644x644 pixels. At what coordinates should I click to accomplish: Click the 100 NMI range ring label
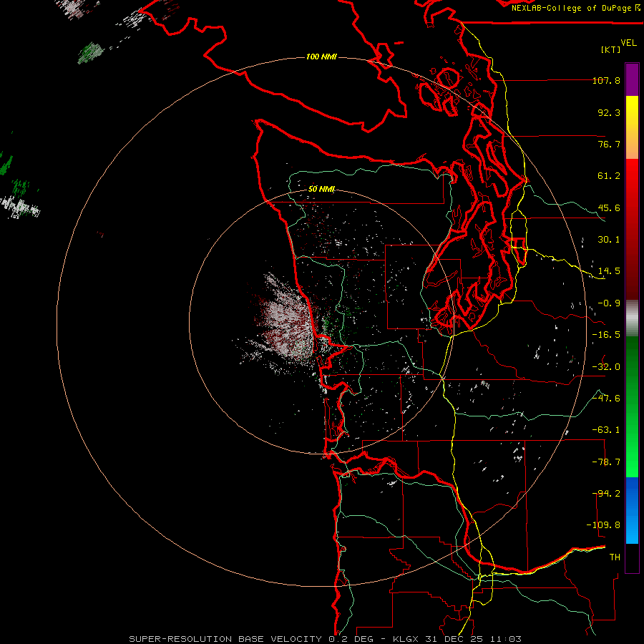tap(321, 57)
